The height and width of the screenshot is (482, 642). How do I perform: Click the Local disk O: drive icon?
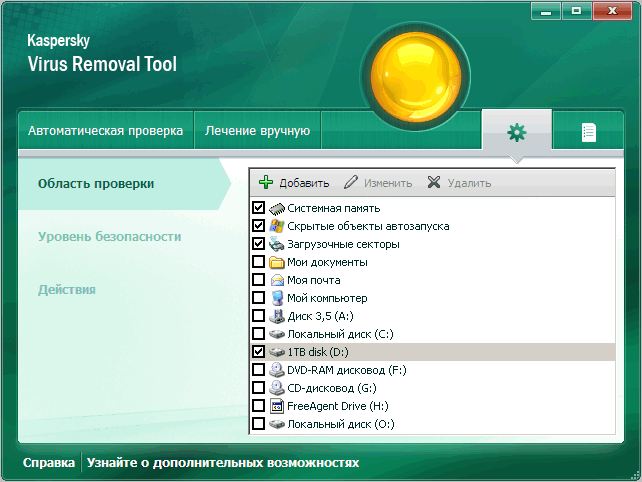click(277, 424)
